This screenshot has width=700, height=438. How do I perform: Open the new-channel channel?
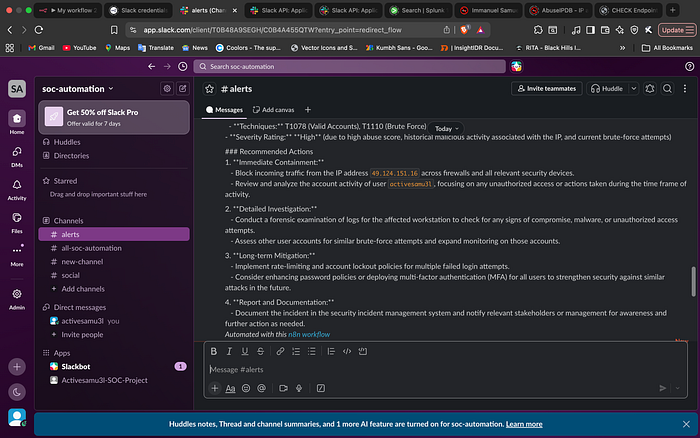coord(114,262)
